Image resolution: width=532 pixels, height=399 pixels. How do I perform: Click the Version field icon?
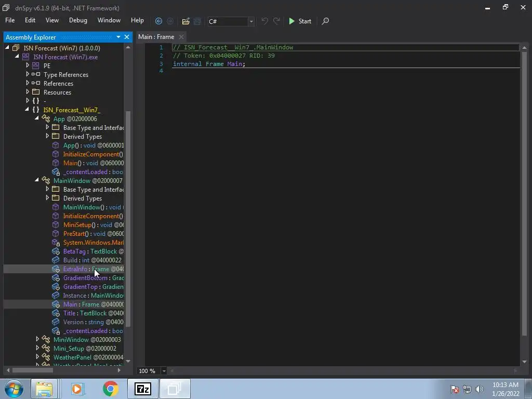(x=56, y=322)
